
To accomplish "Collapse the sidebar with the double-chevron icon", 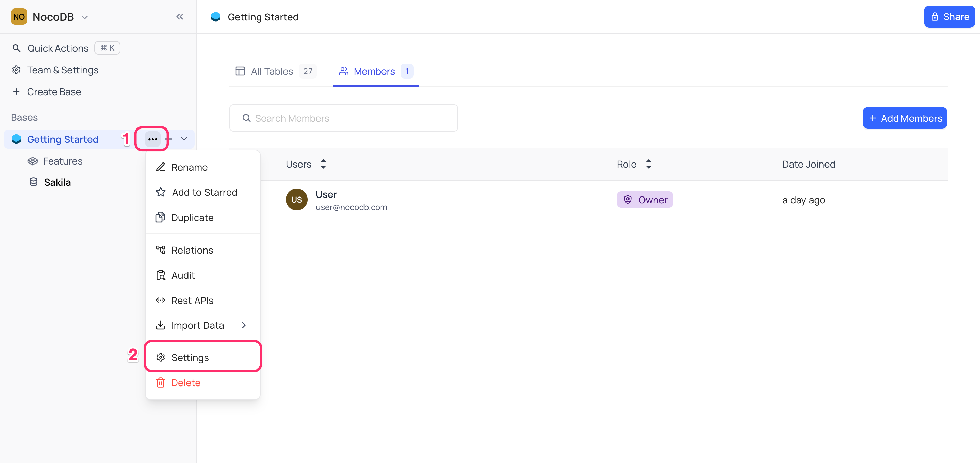I will click(x=180, y=17).
